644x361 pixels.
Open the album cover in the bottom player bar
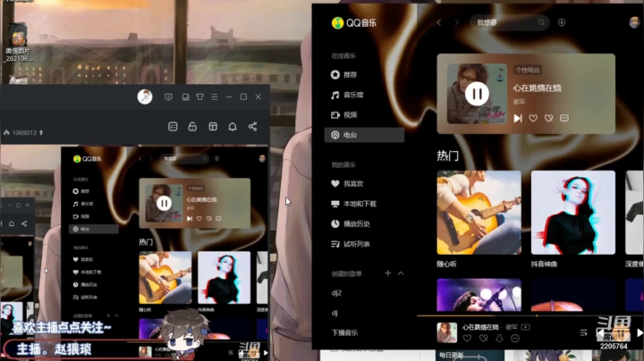(x=447, y=332)
